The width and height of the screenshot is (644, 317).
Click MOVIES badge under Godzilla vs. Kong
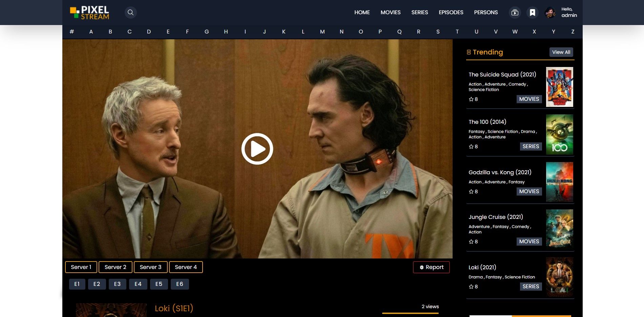pos(529,191)
